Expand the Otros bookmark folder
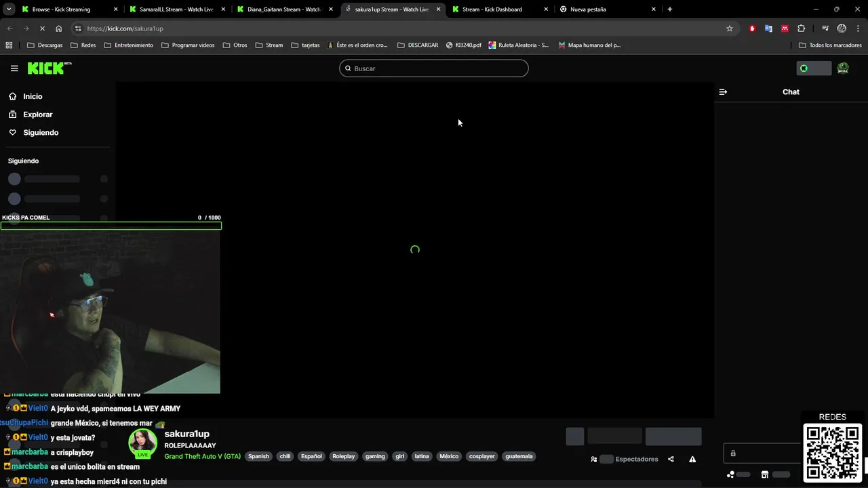868x488 pixels. [x=235, y=45]
